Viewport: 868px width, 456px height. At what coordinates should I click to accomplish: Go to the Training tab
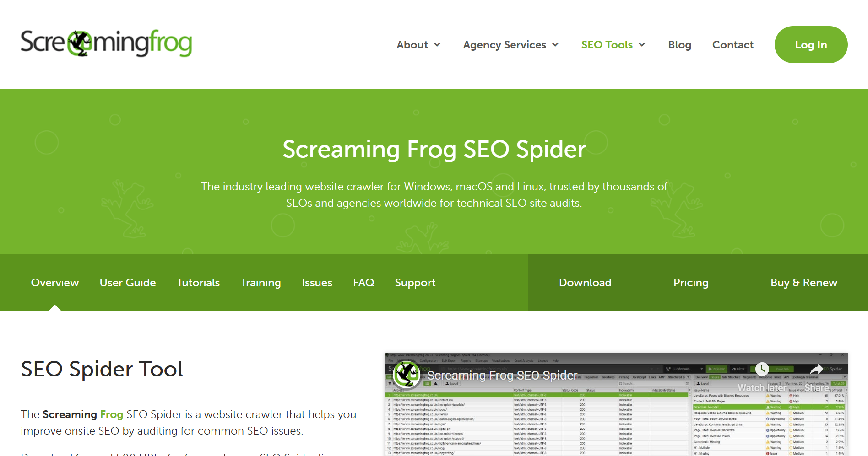[260, 283]
